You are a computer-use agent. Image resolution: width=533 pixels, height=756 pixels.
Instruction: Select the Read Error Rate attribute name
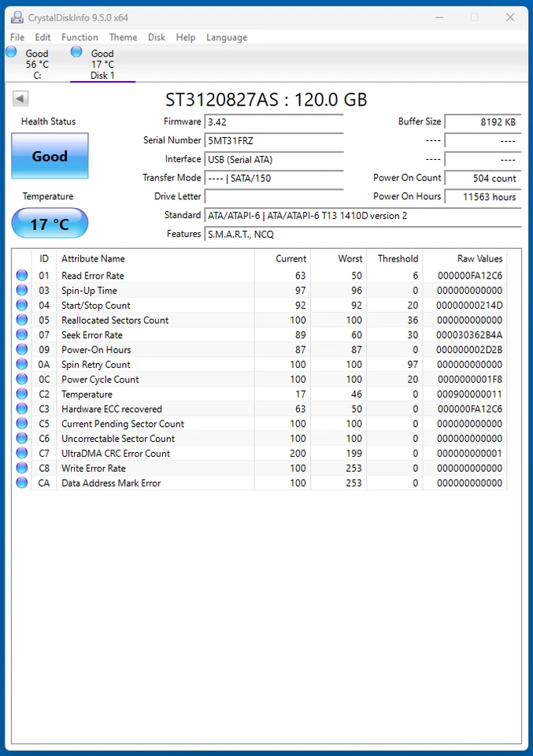93,276
